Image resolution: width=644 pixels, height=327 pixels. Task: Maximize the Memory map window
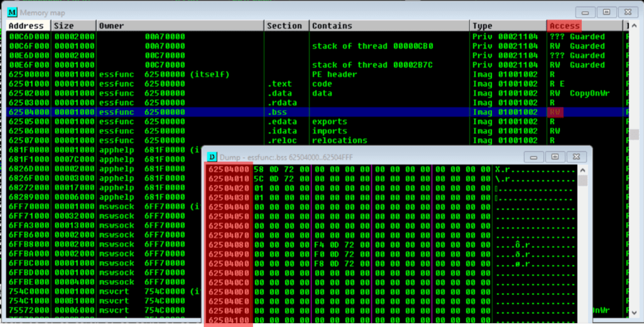click(606, 12)
